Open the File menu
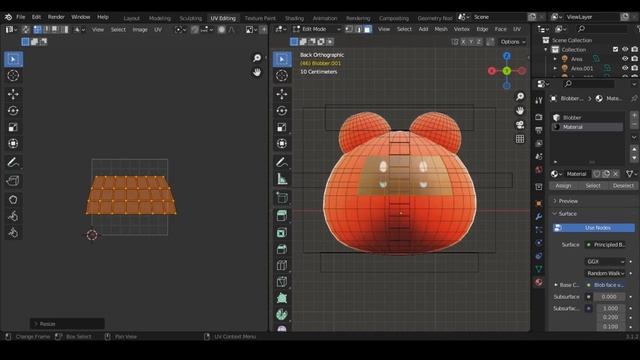The image size is (640, 360). click(20, 17)
